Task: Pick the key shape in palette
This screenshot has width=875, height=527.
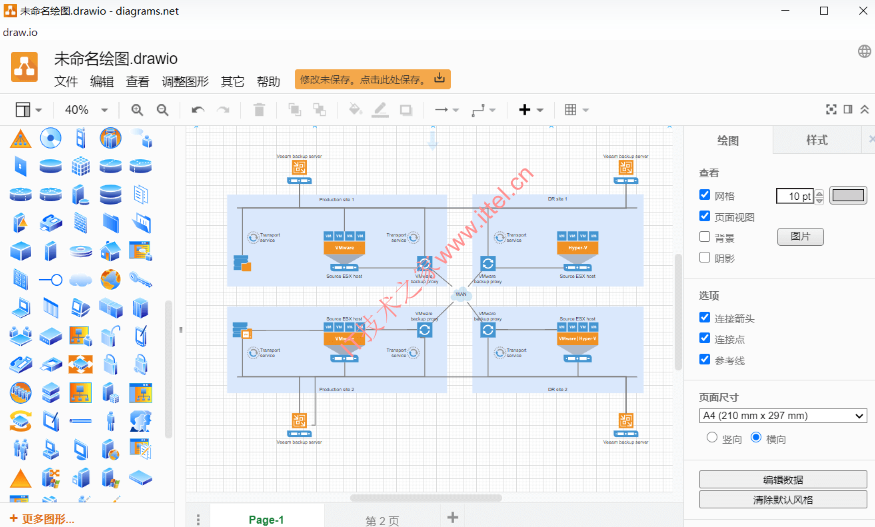Action: 141,279
